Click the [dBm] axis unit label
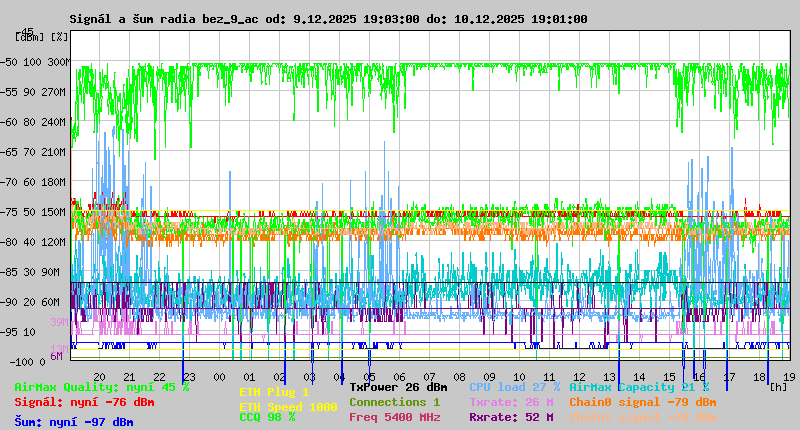 (30, 37)
